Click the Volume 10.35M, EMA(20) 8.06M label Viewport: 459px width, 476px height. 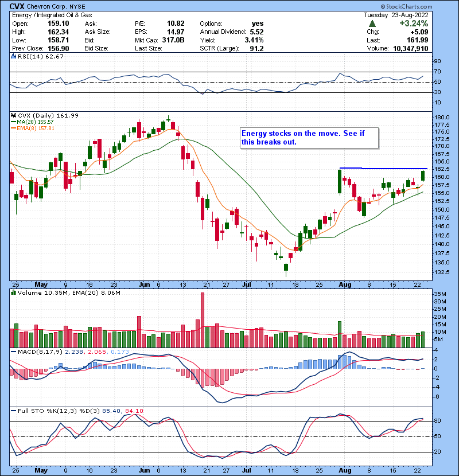[x=69, y=292]
